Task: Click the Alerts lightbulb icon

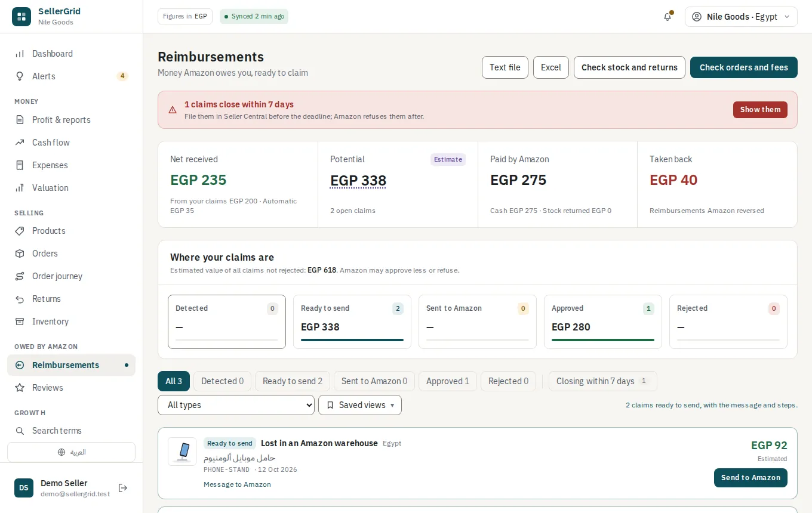Action: tap(20, 76)
